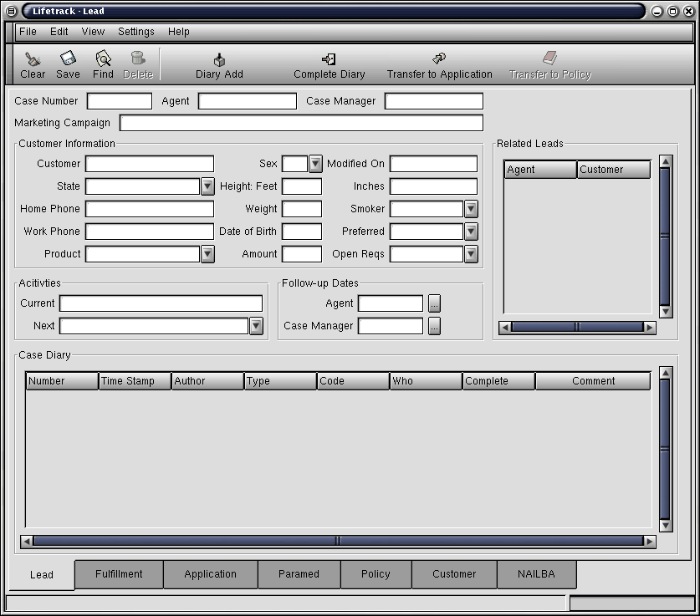
Task: Click the Date of Birth input field
Action: point(302,232)
